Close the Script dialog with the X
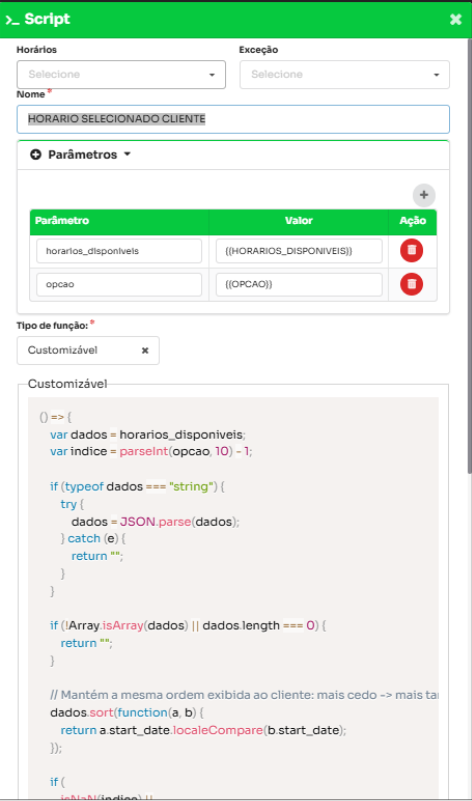The width and height of the screenshot is (472, 801). click(x=455, y=19)
